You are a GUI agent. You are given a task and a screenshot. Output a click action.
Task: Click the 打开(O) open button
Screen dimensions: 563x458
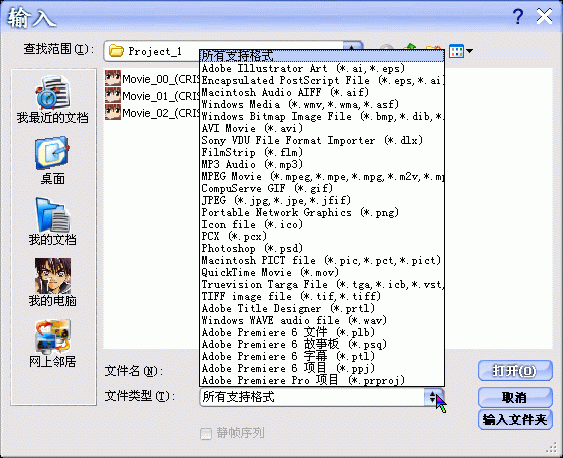(515, 371)
